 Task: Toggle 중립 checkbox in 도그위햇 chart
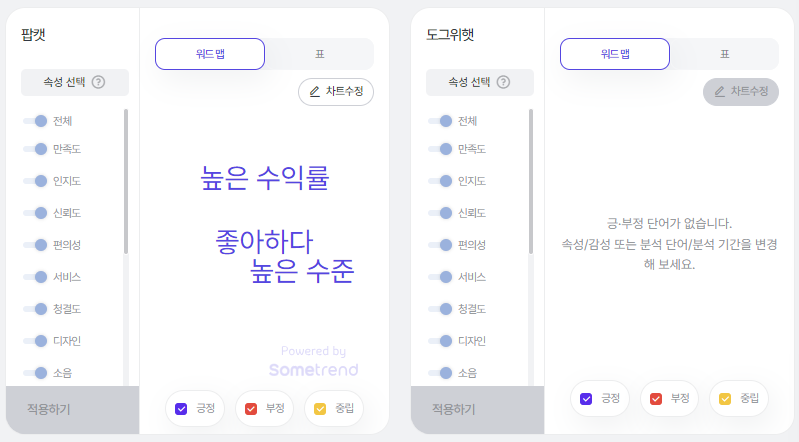pos(726,398)
